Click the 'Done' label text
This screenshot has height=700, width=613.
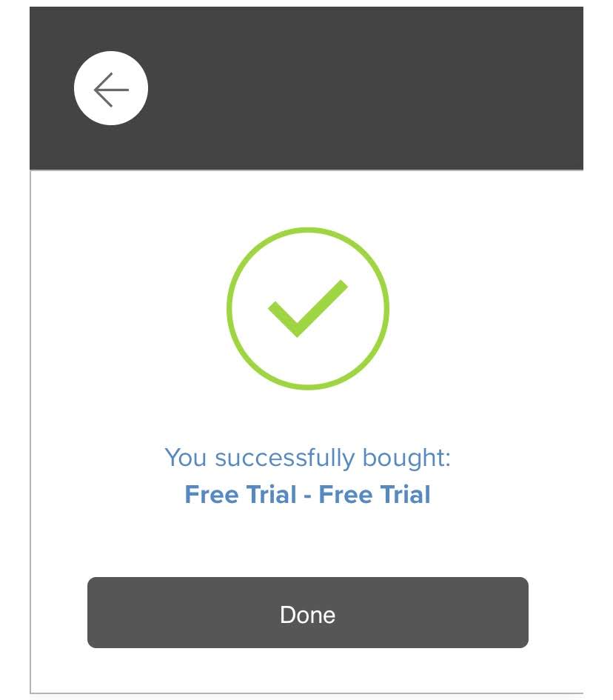click(308, 615)
